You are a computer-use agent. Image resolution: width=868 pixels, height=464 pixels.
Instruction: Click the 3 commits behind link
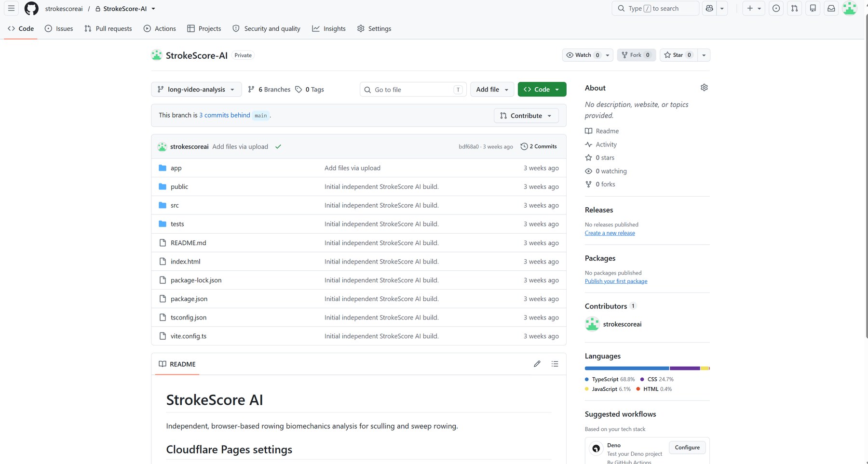point(225,115)
